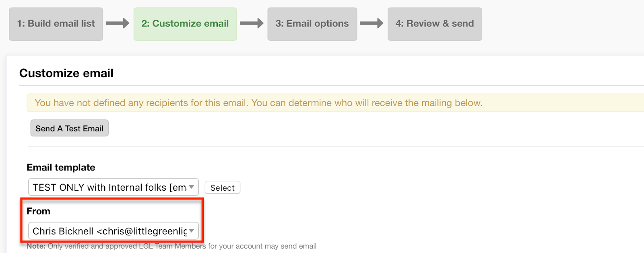The image size is (644, 253).
Task: Open the From sender dropdown
Action: [x=114, y=231]
